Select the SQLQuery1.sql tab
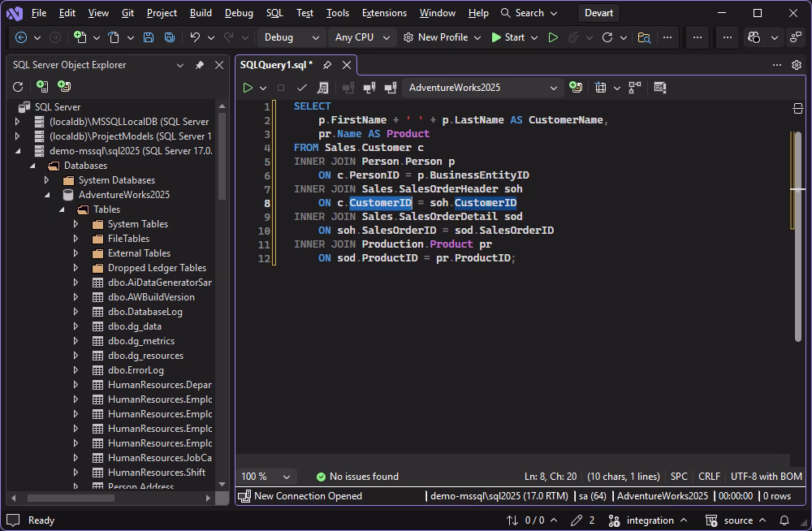812x531 pixels. click(x=277, y=65)
